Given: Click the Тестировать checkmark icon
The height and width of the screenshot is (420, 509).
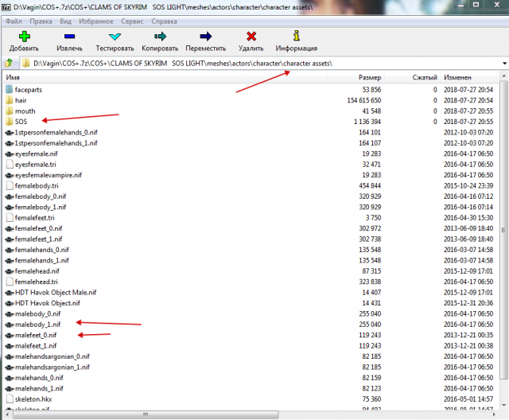Looking at the screenshot, I should click(115, 36).
